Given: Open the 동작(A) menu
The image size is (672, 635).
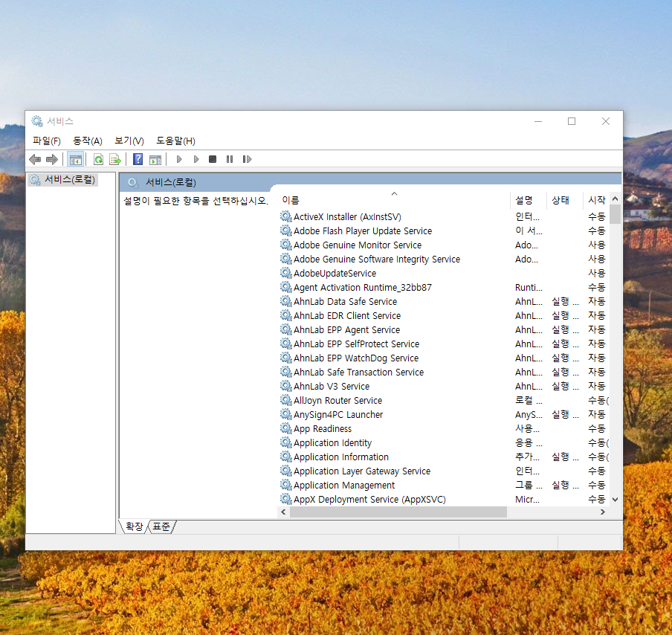Looking at the screenshot, I should pyautogui.click(x=88, y=141).
